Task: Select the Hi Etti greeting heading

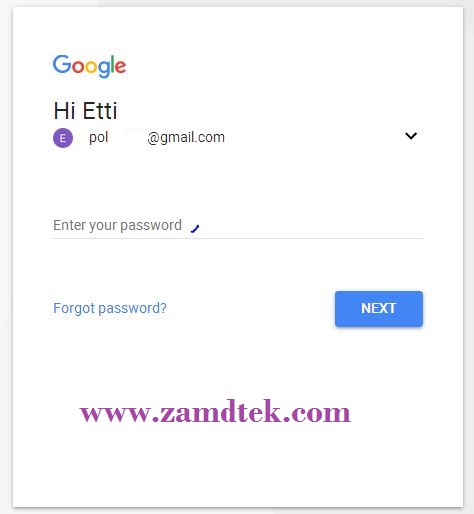Action: coord(85,111)
